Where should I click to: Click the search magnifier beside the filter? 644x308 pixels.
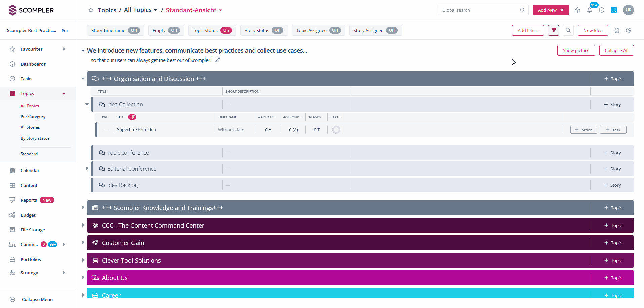[568, 30]
